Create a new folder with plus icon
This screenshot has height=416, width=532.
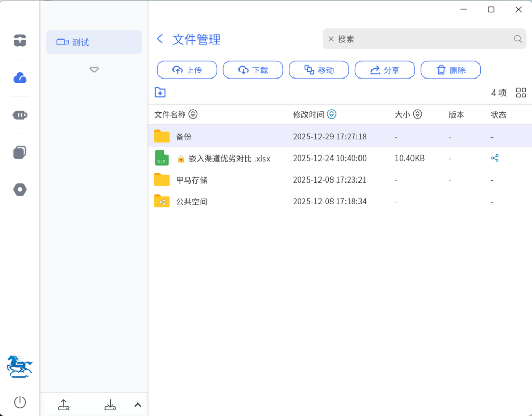click(x=160, y=93)
